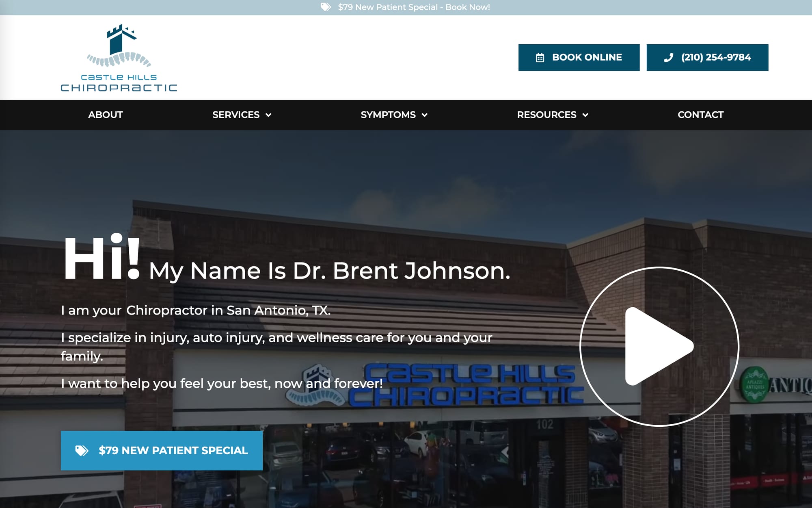The height and width of the screenshot is (508, 812).
Task: Call the (210) 254-9784 number
Action: (x=707, y=57)
